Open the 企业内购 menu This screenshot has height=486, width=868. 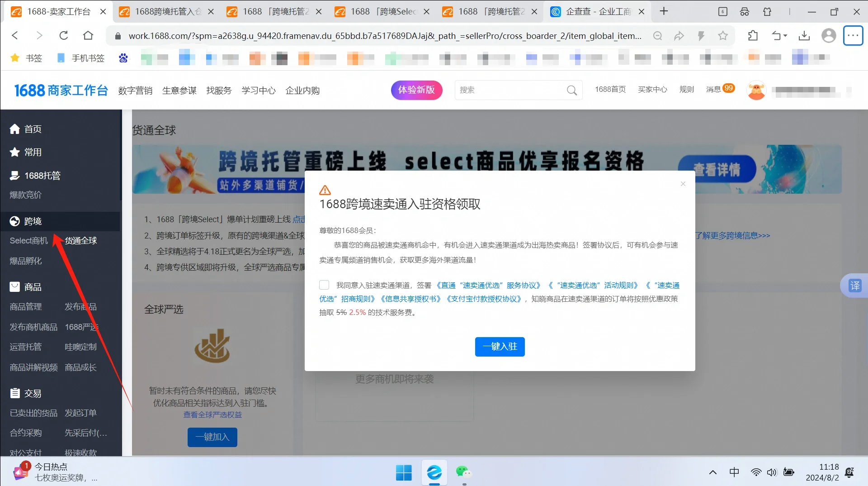click(x=302, y=91)
